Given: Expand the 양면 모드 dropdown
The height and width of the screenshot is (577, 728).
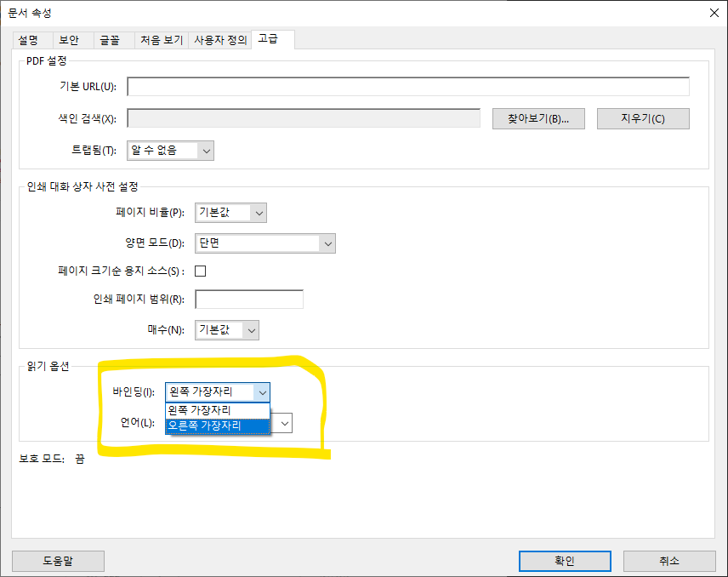Looking at the screenshot, I should 264,243.
